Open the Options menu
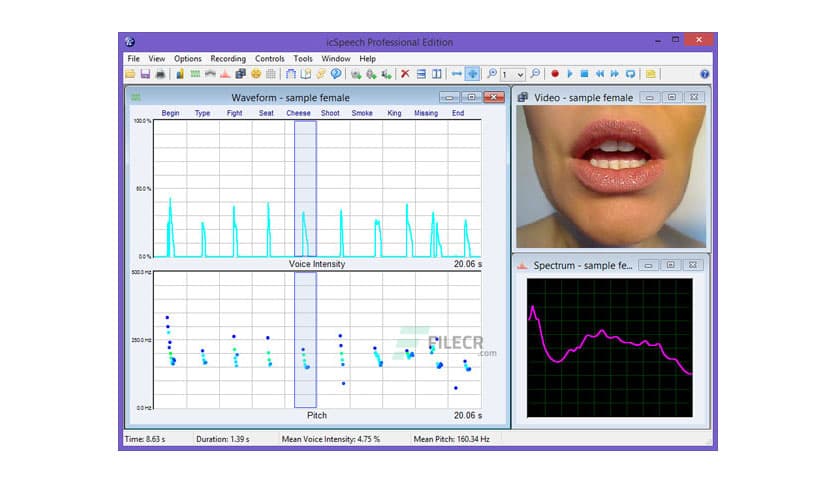This screenshot has height=484, width=836. 188,59
